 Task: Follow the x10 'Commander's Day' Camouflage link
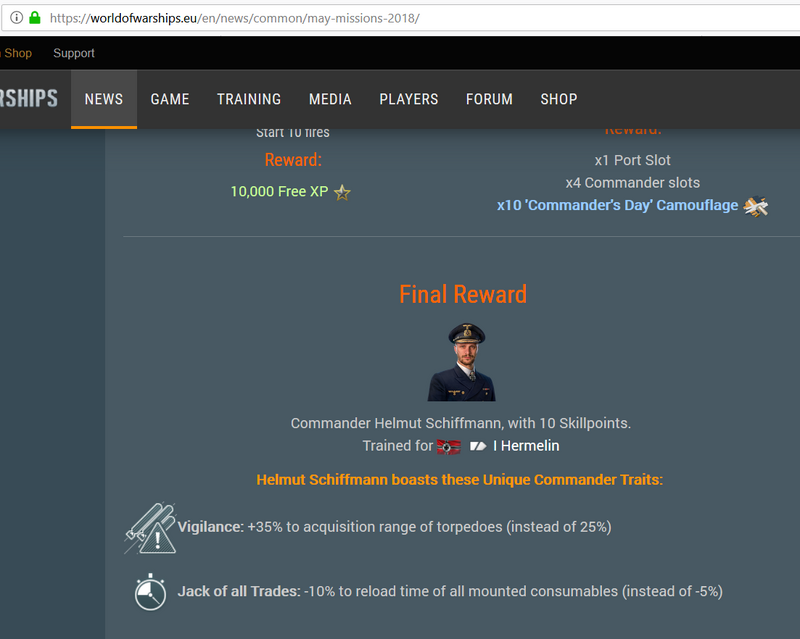pyautogui.click(x=617, y=205)
